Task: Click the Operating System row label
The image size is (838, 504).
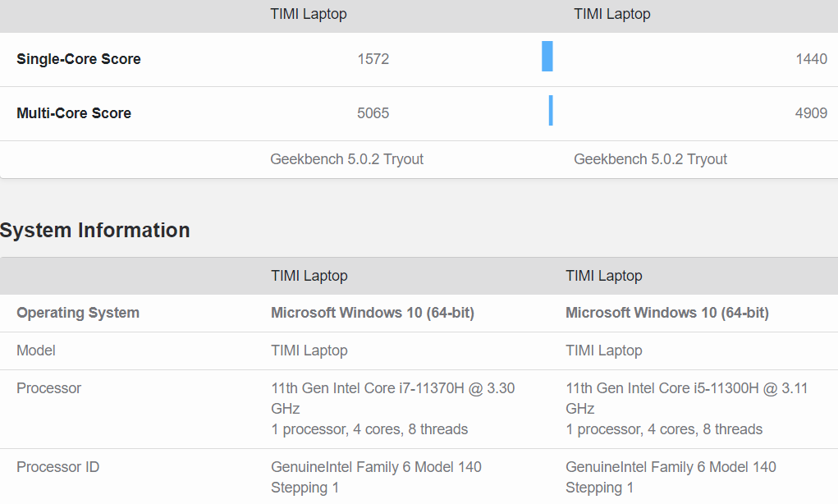Action: [78, 313]
